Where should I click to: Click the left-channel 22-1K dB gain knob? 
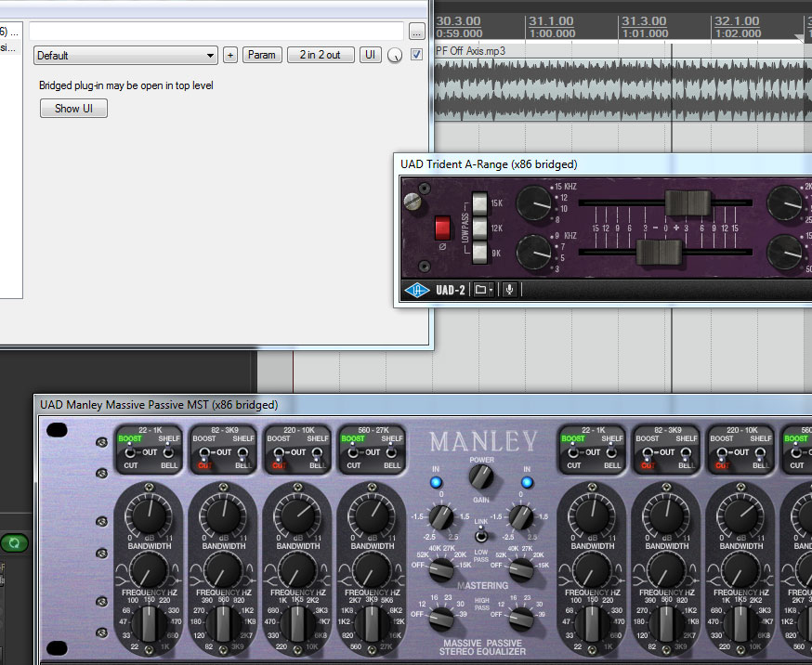coord(150,515)
